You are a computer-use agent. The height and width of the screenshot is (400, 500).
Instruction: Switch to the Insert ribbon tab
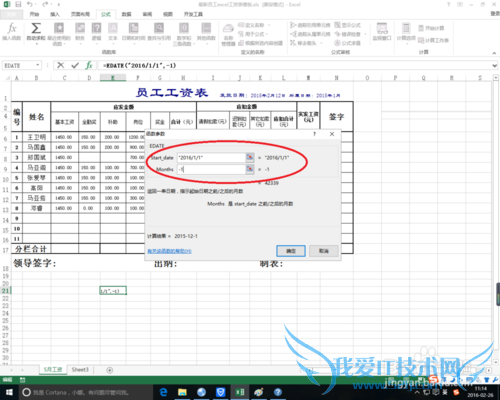point(55,14)
